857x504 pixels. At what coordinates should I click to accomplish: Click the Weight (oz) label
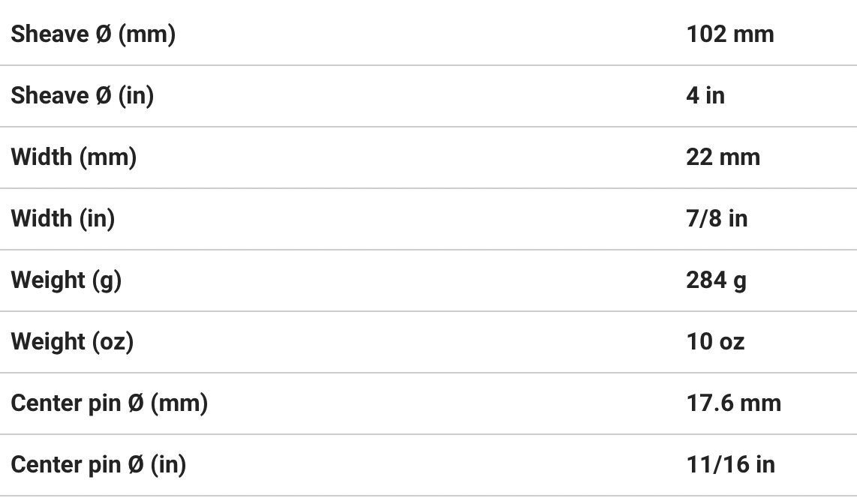coord(72,342)
